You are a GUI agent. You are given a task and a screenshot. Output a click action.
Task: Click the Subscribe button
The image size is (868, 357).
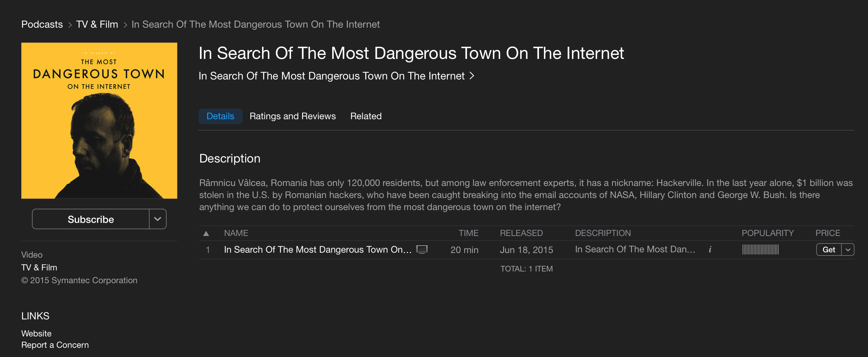tap(91, 219)
